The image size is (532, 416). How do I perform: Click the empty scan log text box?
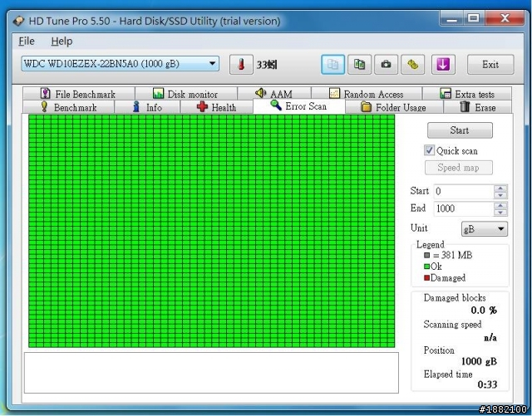[211, 373]
